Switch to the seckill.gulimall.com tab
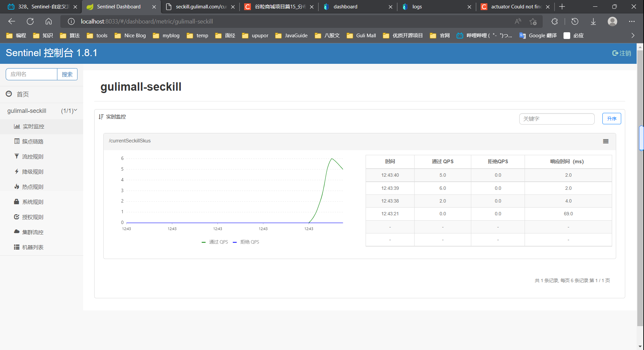 pyautogui.click(x=201, y=7)
